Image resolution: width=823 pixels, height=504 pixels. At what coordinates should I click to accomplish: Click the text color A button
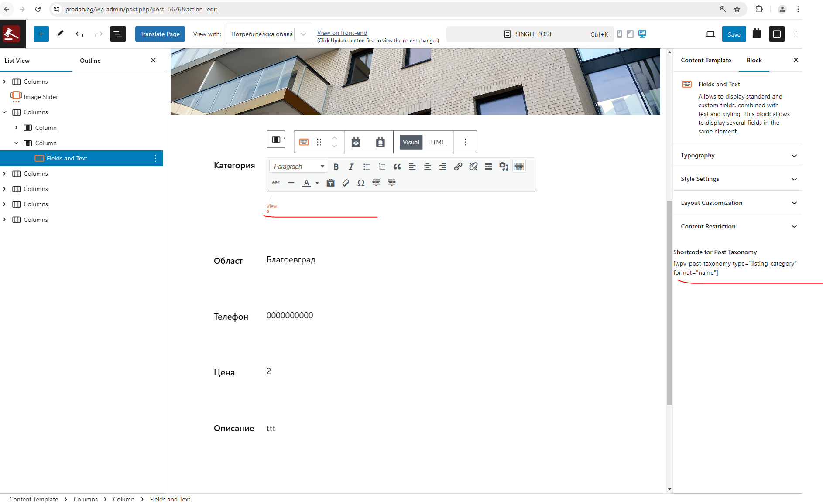306,183
